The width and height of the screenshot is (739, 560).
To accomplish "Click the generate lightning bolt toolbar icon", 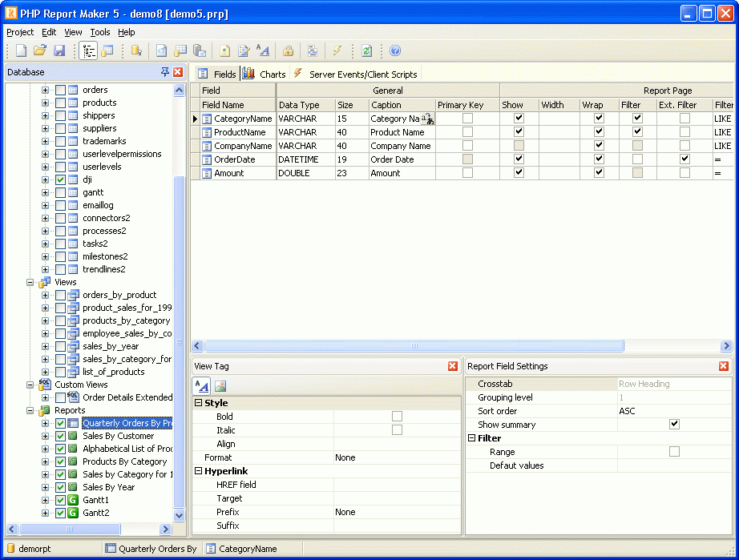I will pos(337,50).
